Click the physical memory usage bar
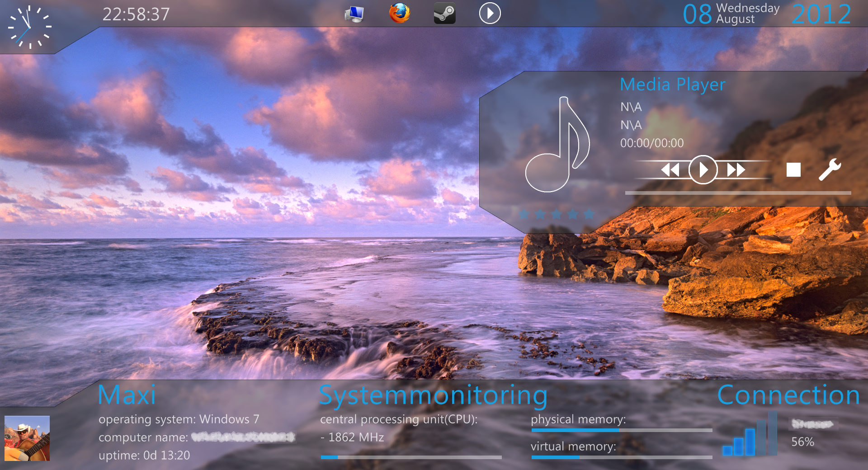The image size is (868, 470). (622, 430)
